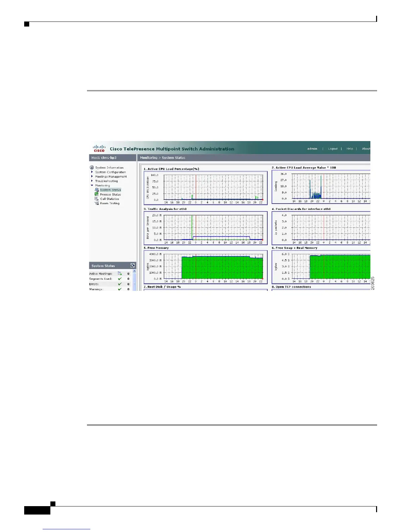
Task: Click the Free Swap + Real Memory graph
Action: click(x=321, y=267)
